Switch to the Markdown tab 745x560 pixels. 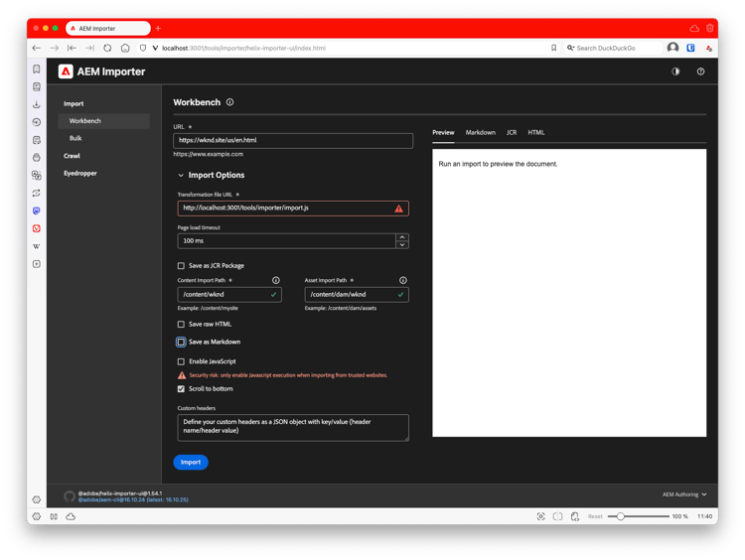[x=481, y=132]
